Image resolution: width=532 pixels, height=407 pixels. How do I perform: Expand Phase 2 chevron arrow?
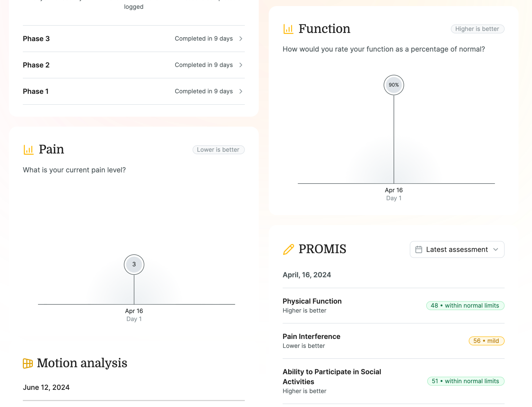(241, 65)
